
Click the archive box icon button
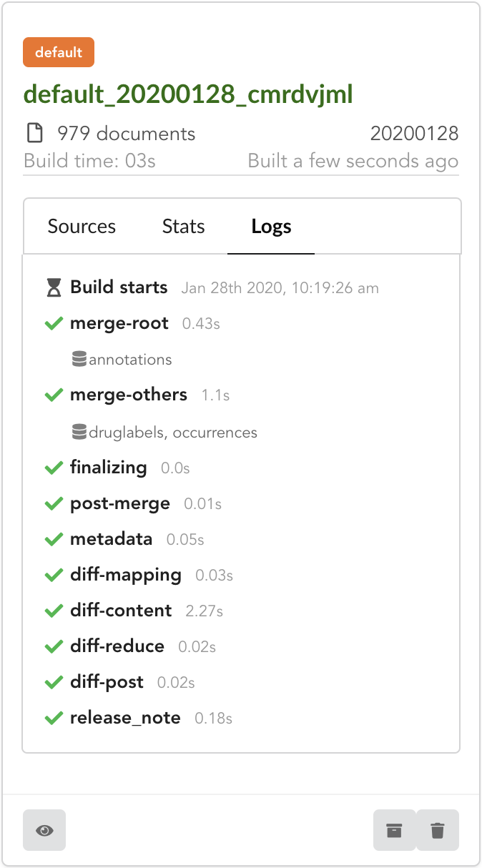coord(394,830)
